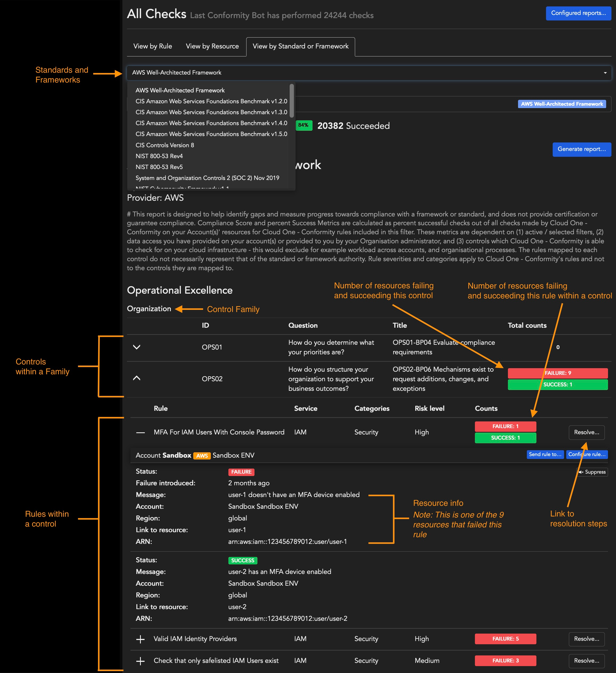Expand the OPS01 control row

(x=137, y=347)
